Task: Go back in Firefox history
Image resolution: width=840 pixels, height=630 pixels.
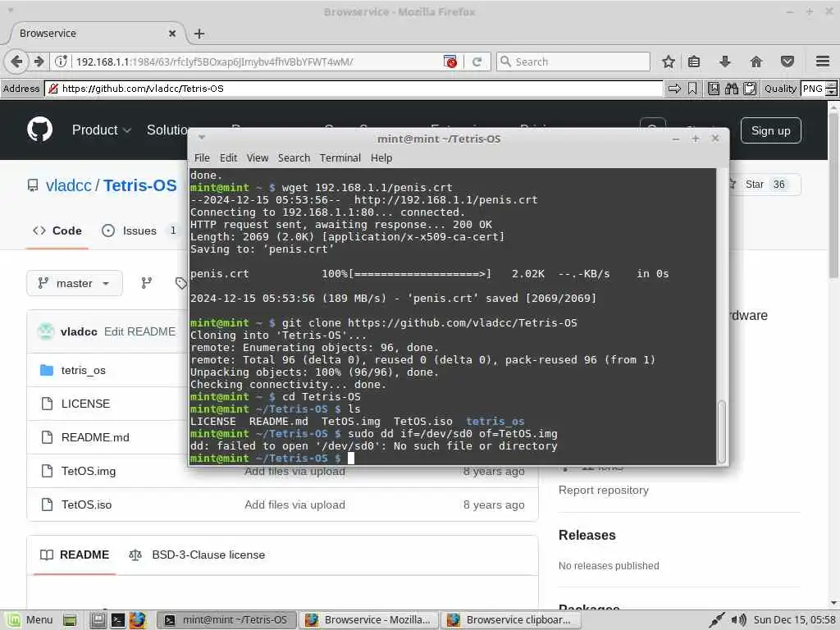Action: pos(16,62)
